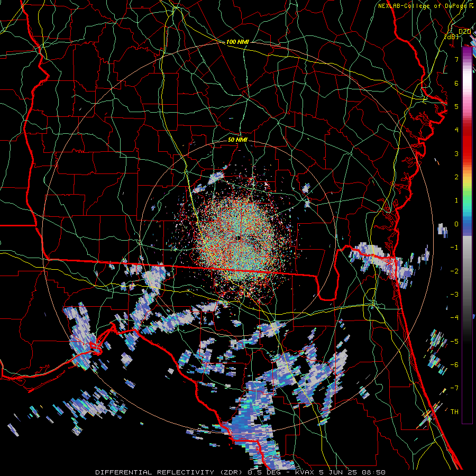Click the [dB] unit label
Viewport: 476px width, 476px height.
coord(452,36)
